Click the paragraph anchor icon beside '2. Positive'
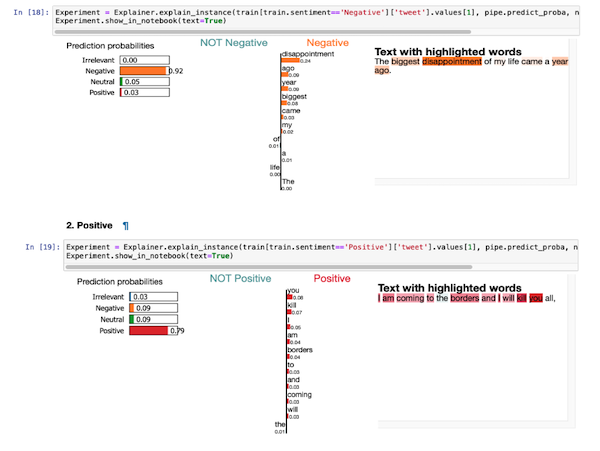 coord(125,227)
